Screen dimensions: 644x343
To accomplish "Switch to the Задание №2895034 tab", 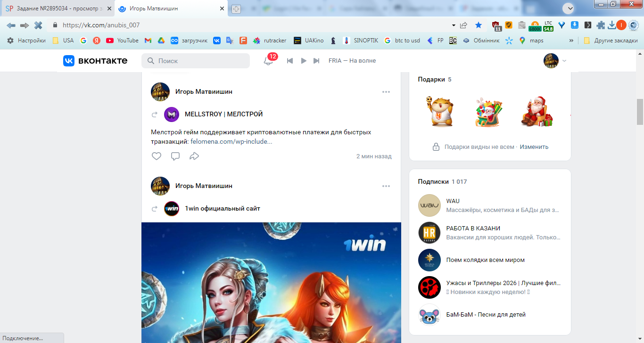I will [57, 8].
